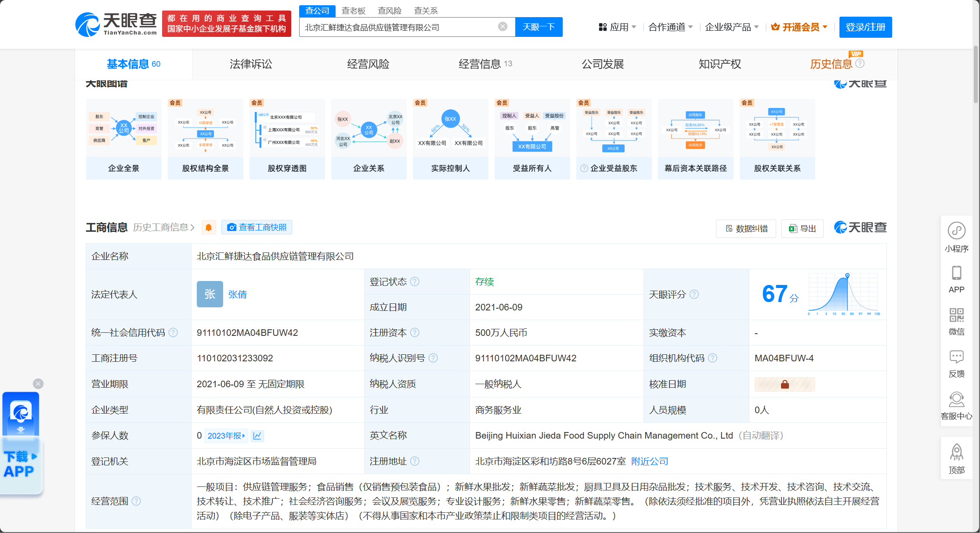
Task: Click the help icon next to 天眼评分
Action: (x=694, y=294)
